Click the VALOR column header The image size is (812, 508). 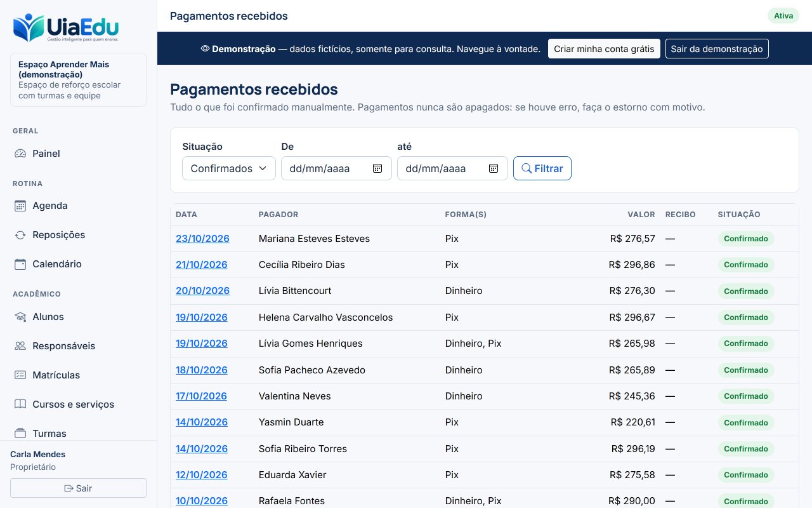(641, 215)
